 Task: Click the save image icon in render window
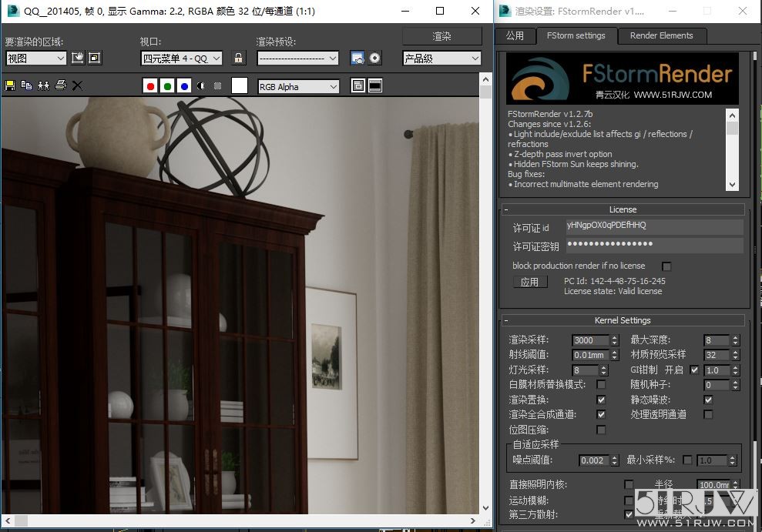tap(10, 86)
